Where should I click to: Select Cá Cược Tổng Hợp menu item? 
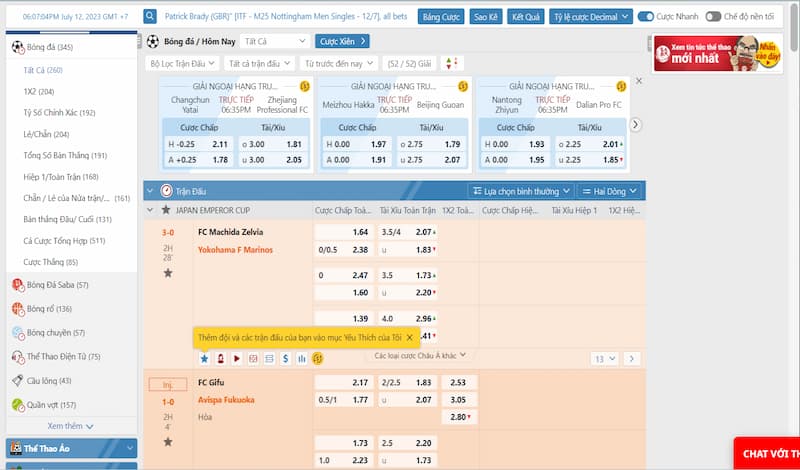(63, 241)
